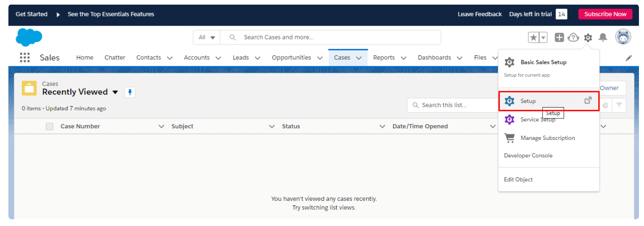This screenshot has width=644, height=226.
Task: Click the pencil edit navigation icon
Action: click(629, 58)
